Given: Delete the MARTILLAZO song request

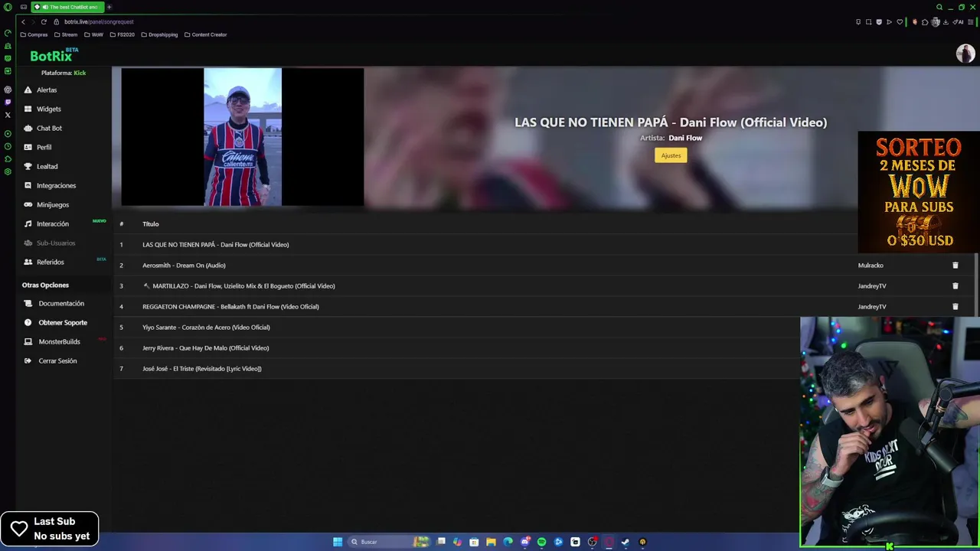Looking at the screenshot, I should coord(955,286).
